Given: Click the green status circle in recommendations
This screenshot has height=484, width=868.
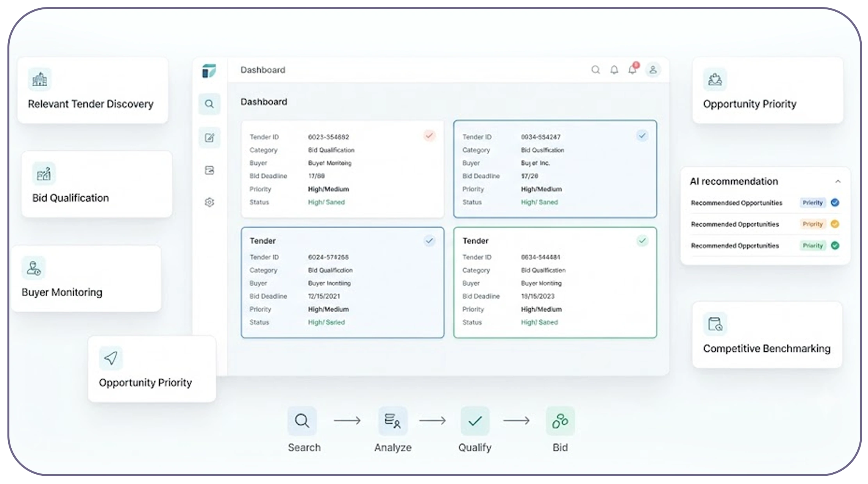Looking at the screenshot, I should coord(835,246).
